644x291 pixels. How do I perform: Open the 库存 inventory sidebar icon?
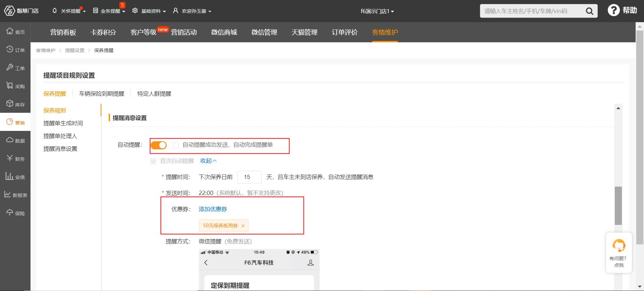click(x=10, y=104)
